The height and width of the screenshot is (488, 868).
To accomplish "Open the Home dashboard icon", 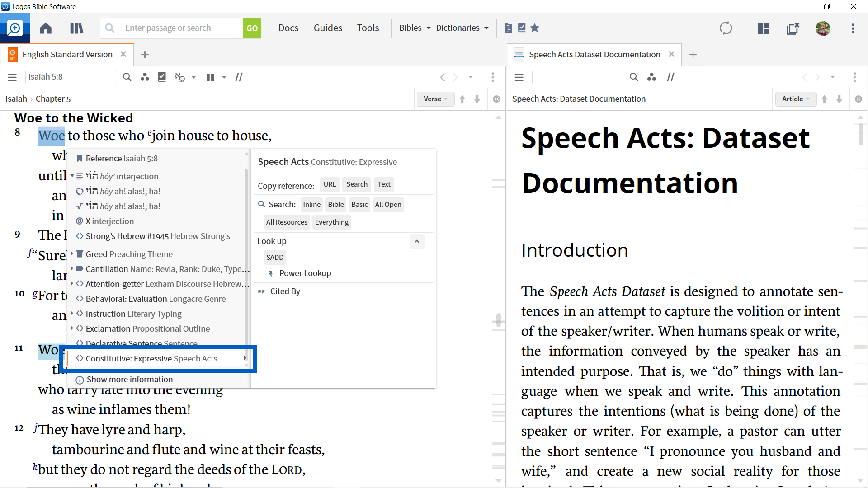I will pos(46,28).
